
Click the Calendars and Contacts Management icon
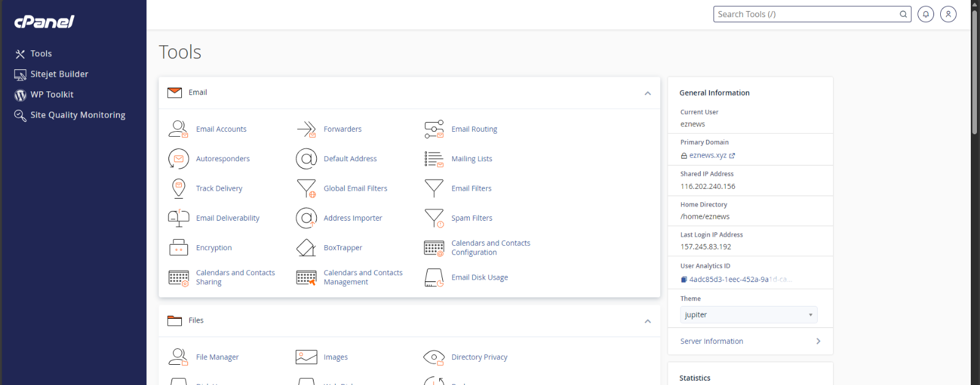(306, 278)
